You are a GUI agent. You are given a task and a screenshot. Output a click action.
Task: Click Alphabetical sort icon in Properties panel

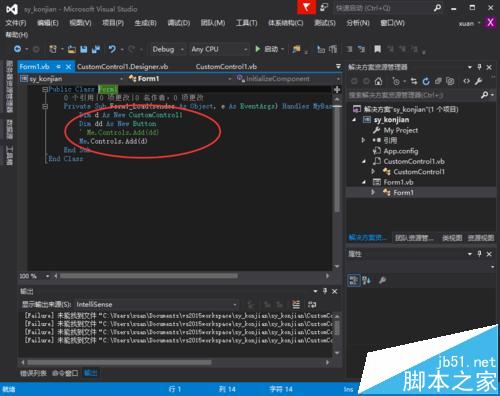click(x=366, y=280)
